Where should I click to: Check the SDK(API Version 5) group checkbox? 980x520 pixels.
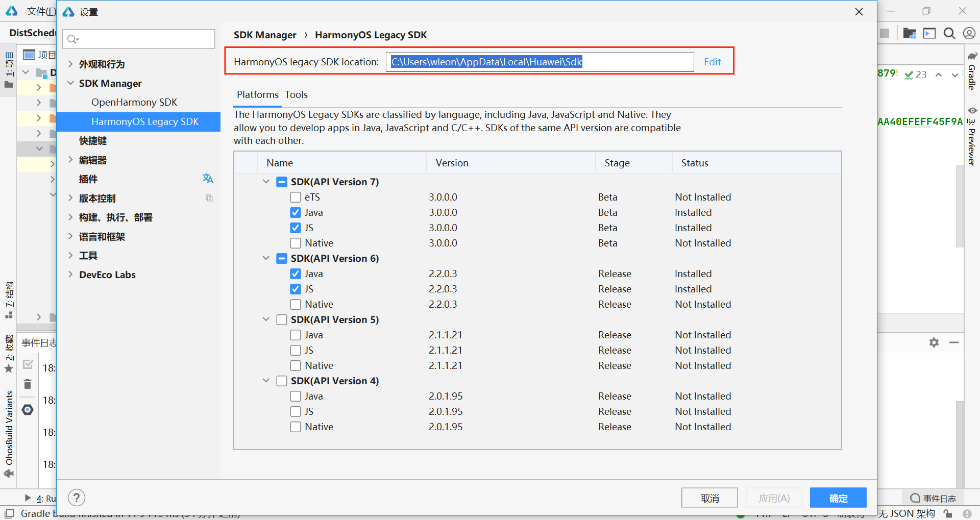pos(282,319)
